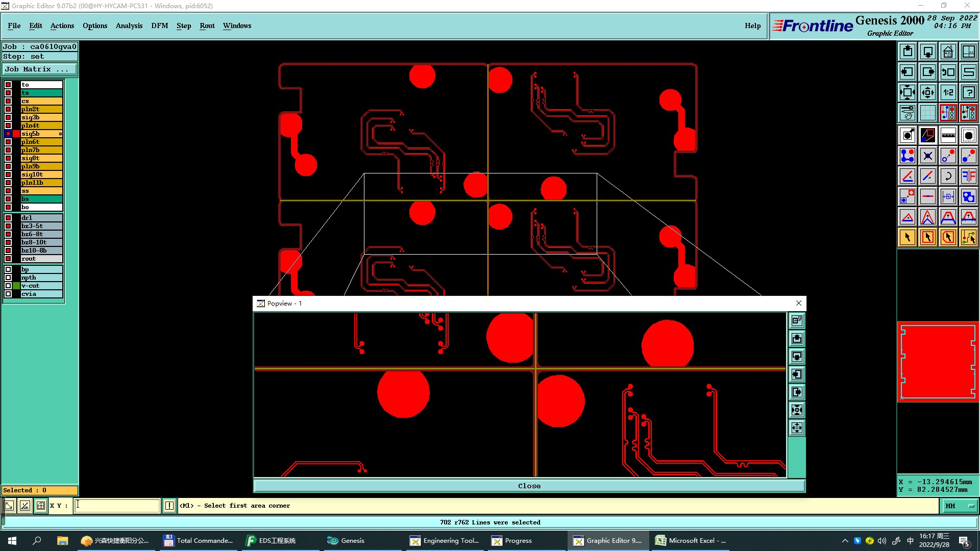Select the measure ruler tool
Viewport: 980px width, 551px height.
point(948,135)
